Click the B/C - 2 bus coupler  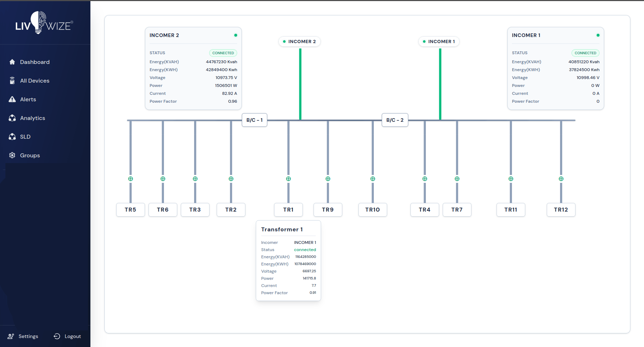(395, 120)
